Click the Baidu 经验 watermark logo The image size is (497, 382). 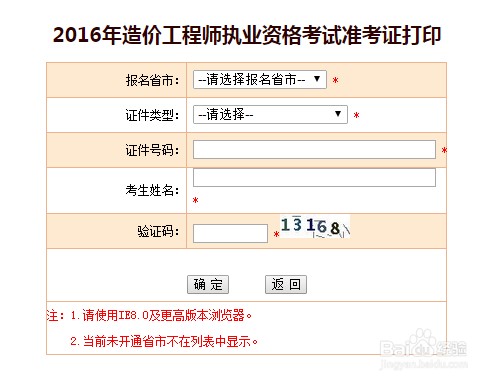coord(423,349)
